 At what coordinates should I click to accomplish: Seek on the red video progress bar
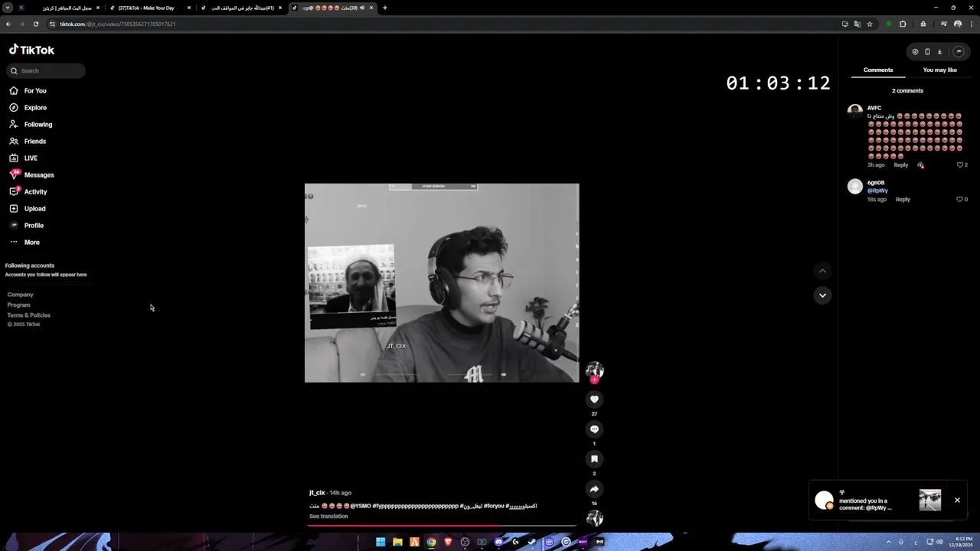(442, 526)
